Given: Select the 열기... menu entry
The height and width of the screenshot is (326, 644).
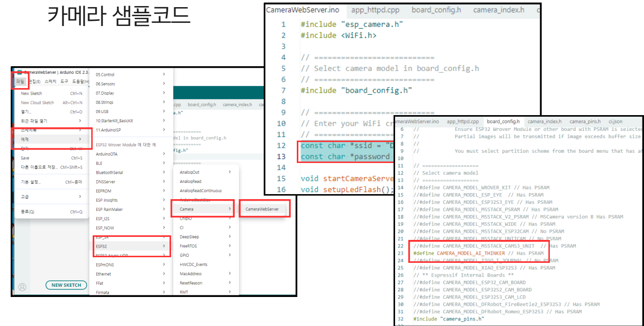Looking at the screenshot, I should click(x=51, y=112).
